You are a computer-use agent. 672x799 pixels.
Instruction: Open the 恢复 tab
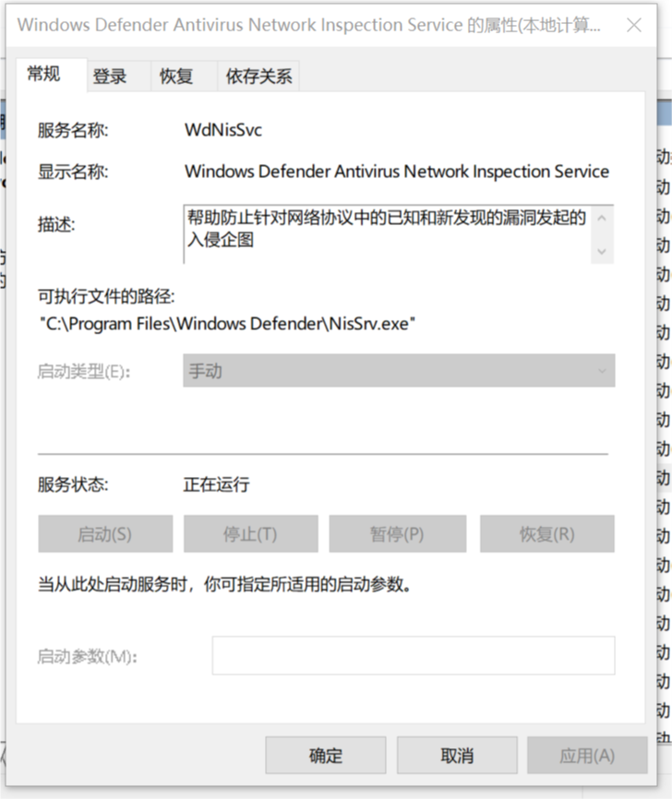click(x=184, y=77)
